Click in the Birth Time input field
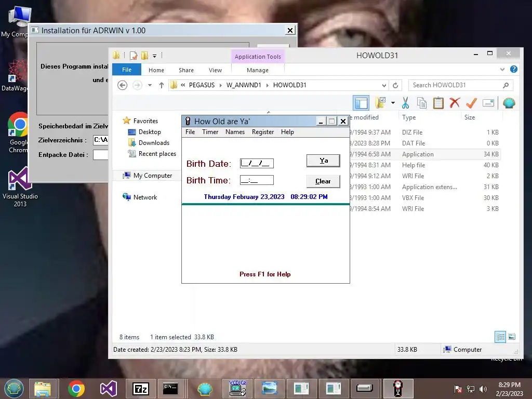 point(257,180)
